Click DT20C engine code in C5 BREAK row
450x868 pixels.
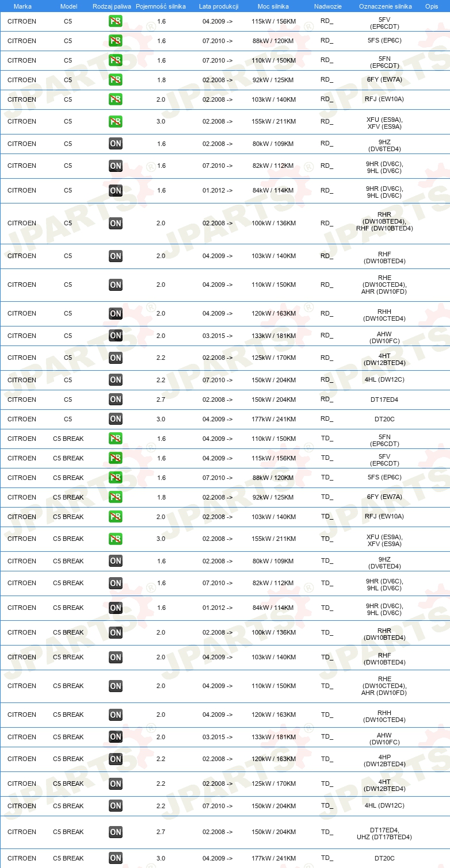tap(384, 858)
